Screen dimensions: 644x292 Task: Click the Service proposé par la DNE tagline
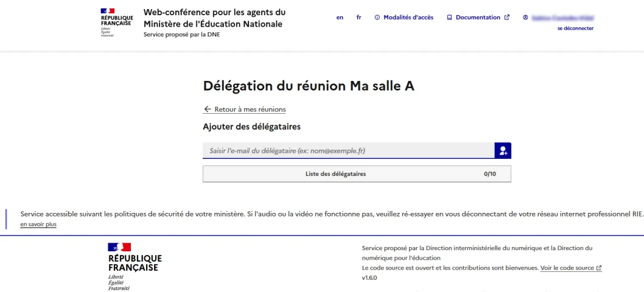(181, 35)
